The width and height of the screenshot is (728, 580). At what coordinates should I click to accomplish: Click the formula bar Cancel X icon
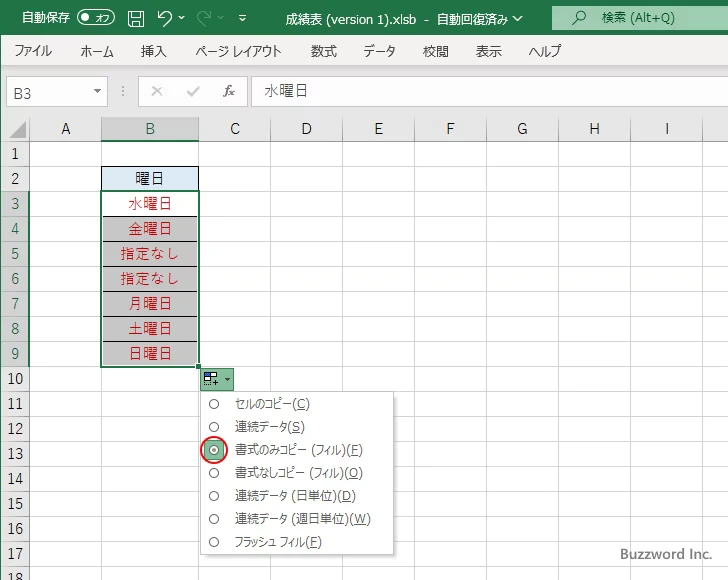[x=157, y=91]
